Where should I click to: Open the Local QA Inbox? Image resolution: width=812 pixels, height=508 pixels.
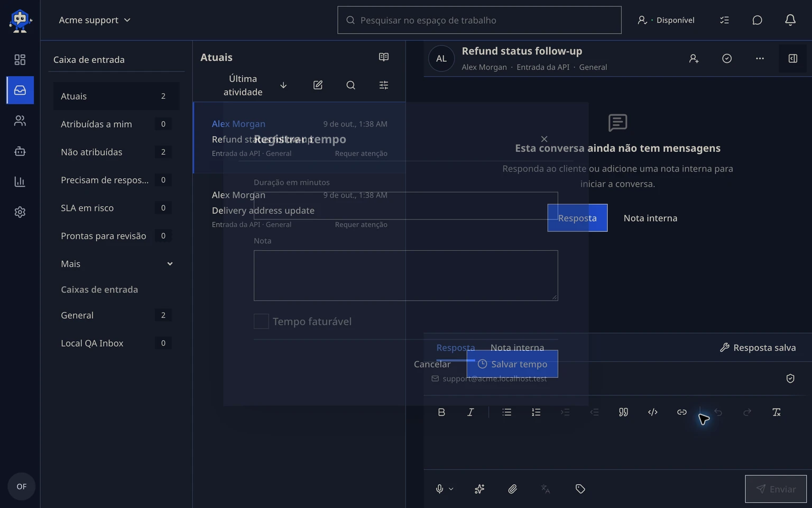pos(116,343)
